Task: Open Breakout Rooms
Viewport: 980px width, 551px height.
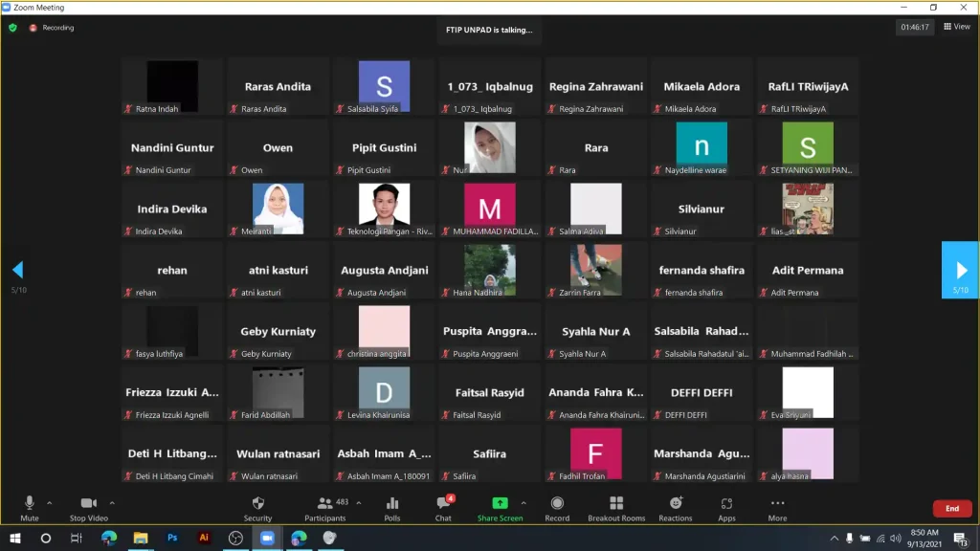Action: pyautogui.click(x=616, y=509)
